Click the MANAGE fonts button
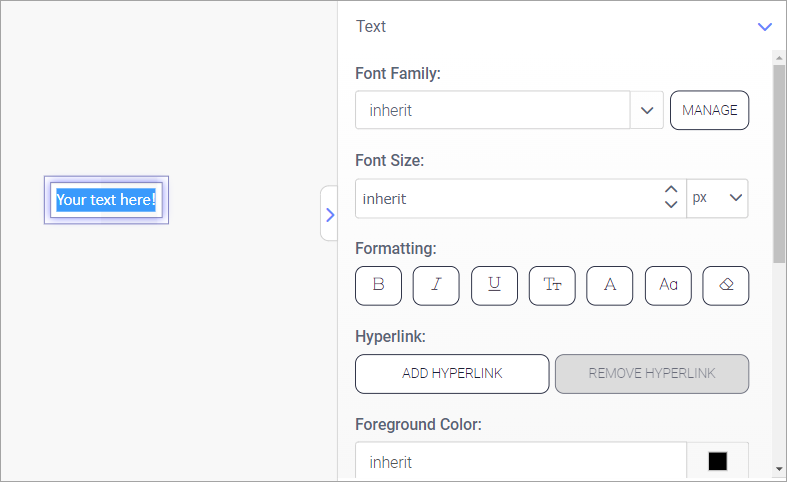 click(709, 110)
